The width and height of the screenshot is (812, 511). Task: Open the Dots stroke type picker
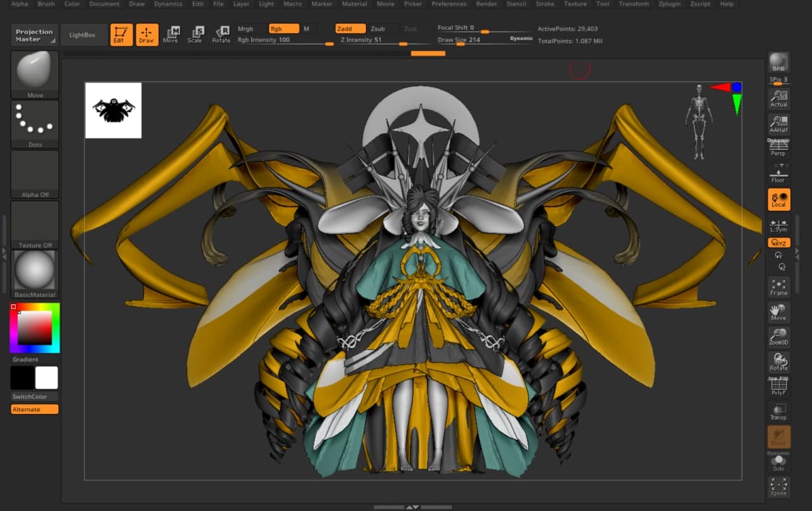pyautogui.click(x=35, y=124)
